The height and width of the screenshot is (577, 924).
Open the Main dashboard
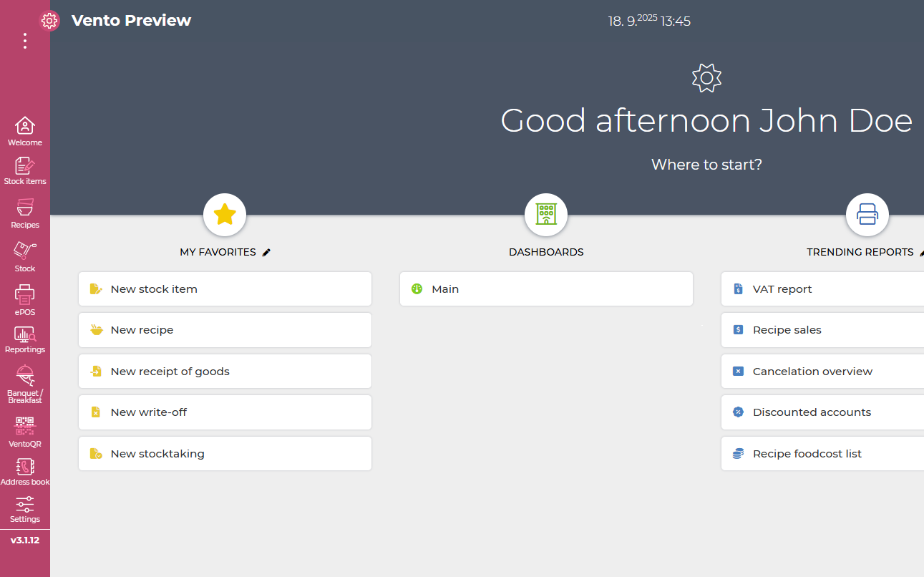click(x=546, y=289)
